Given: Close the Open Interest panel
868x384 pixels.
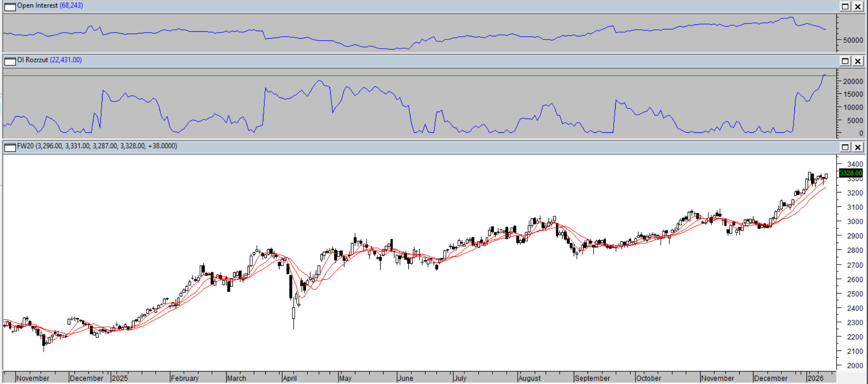Looking at the screenshot, I should (x=858, y=6).
